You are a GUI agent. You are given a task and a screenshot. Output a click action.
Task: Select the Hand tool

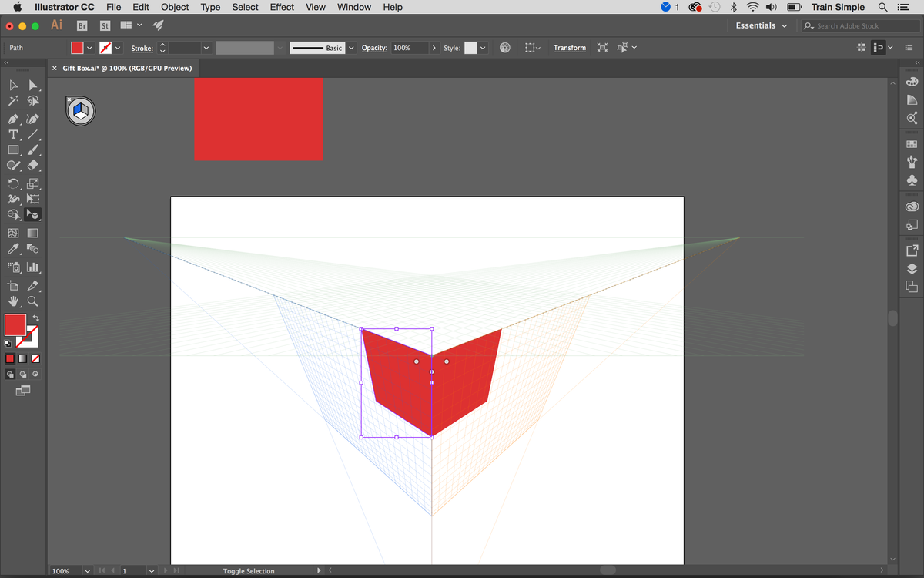click(x=12, y=301)
